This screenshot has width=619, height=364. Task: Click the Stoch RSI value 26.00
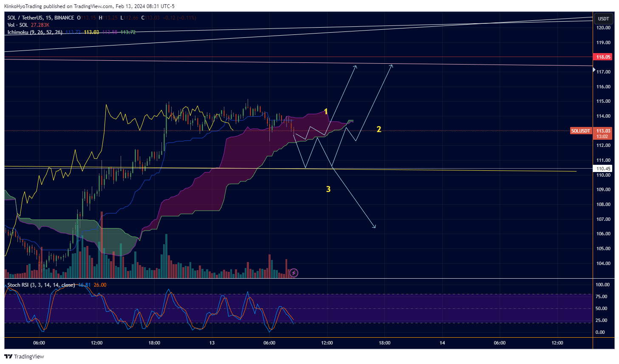click(100, 285)
